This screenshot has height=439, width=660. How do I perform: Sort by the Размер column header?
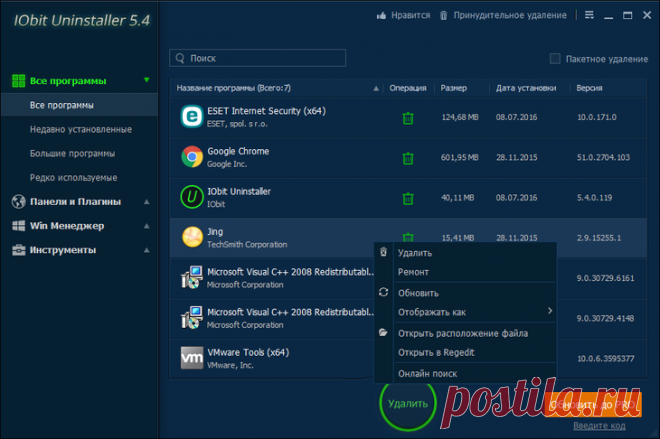453,88
